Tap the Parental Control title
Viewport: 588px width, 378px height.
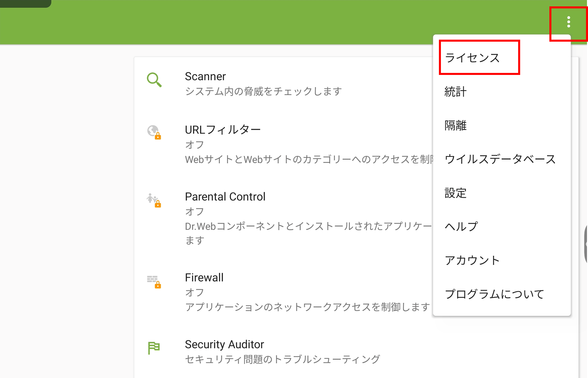(225, 197)
